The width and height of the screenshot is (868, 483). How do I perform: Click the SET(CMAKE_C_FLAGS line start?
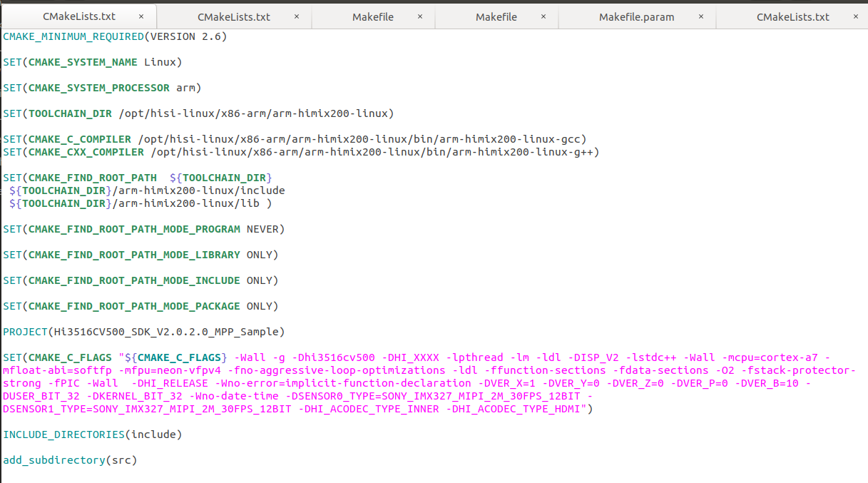pos(58,357)
